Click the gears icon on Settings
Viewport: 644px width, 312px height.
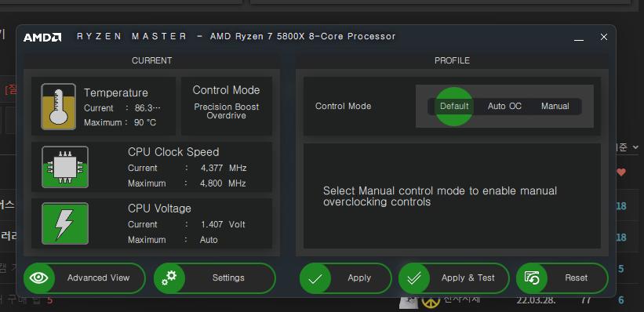169,278
